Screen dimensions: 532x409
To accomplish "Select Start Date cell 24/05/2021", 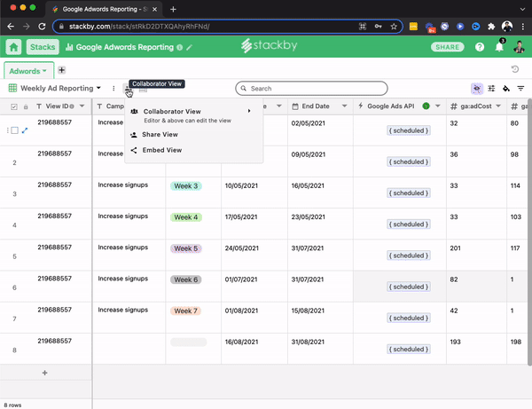I will [254, 255].
